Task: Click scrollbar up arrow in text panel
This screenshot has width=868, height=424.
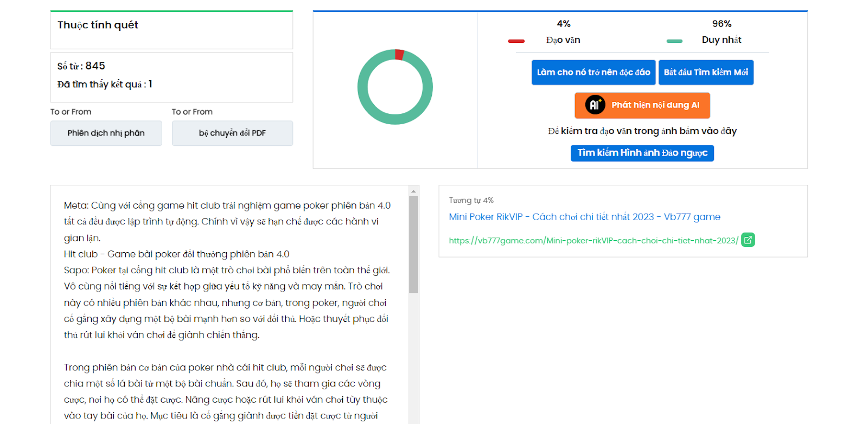Action: pyautogui.click(x=413, y=191)
